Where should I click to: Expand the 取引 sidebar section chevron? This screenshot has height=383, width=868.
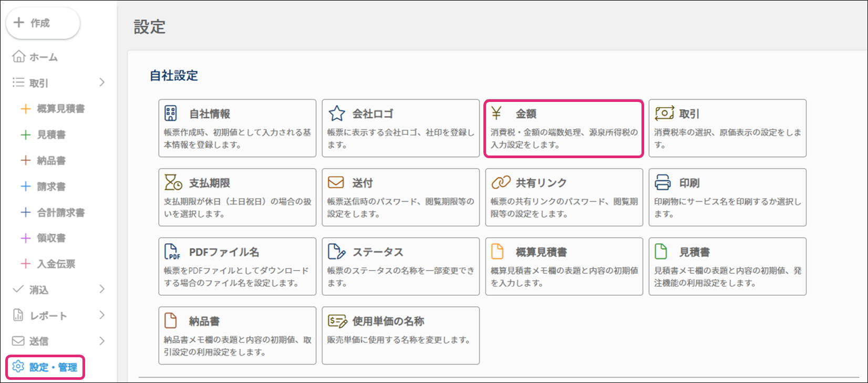pyautogui.click(x=102, y=82)
